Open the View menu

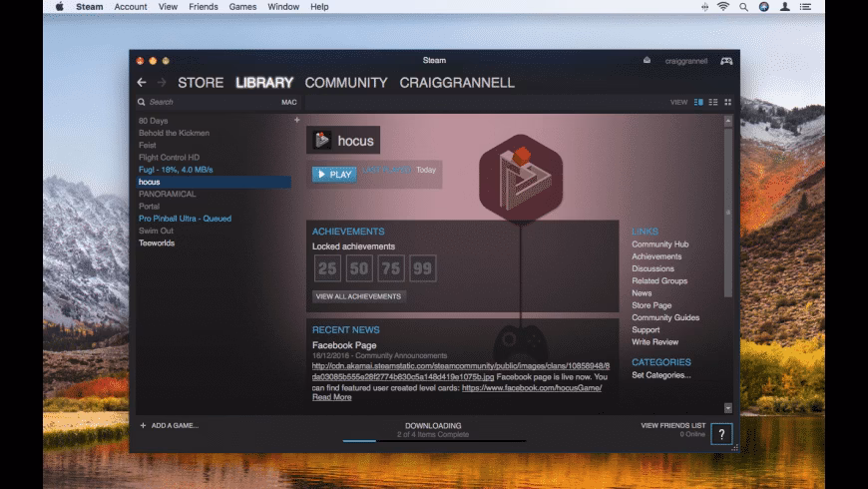[x=168, y=7]
